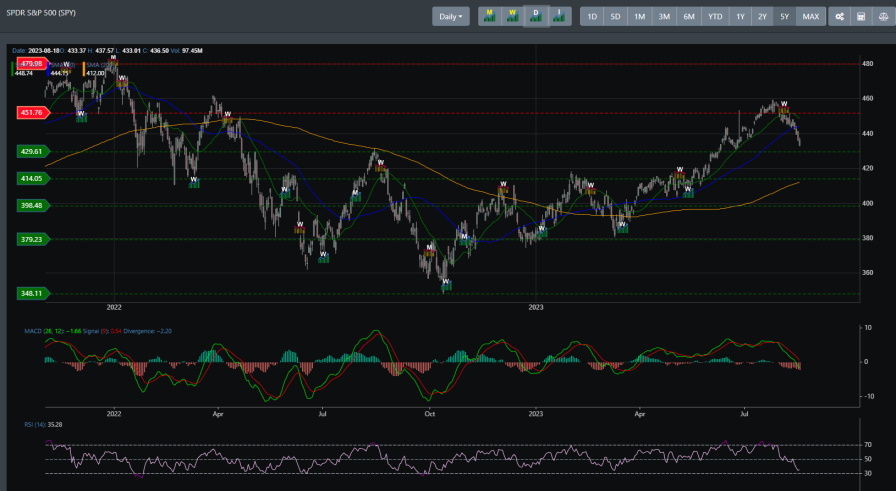Select the daily (D) signal chart icon
This screenshot has height=491, width=896.
[x=536, y=17]
